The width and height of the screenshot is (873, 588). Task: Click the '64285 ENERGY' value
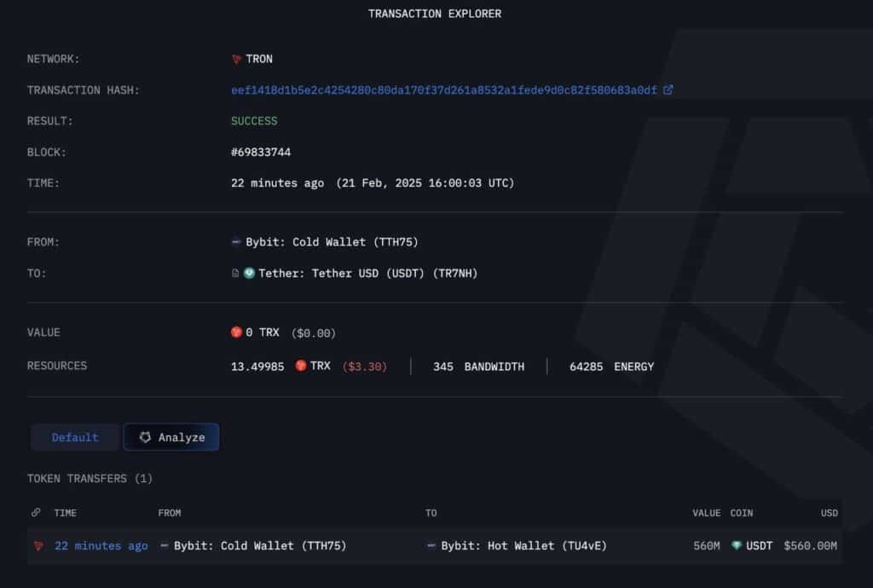pyautogui.click(x=612, y=366)
